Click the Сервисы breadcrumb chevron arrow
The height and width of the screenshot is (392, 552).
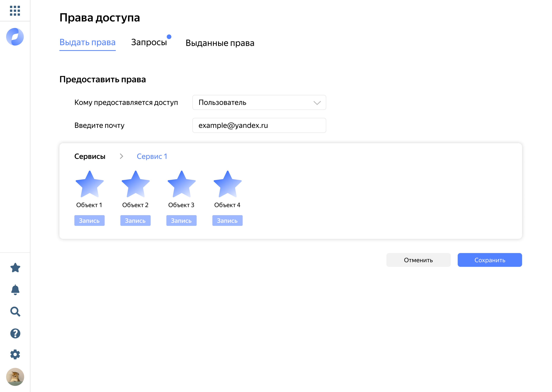pyautogui.click(x=121, y=156)
